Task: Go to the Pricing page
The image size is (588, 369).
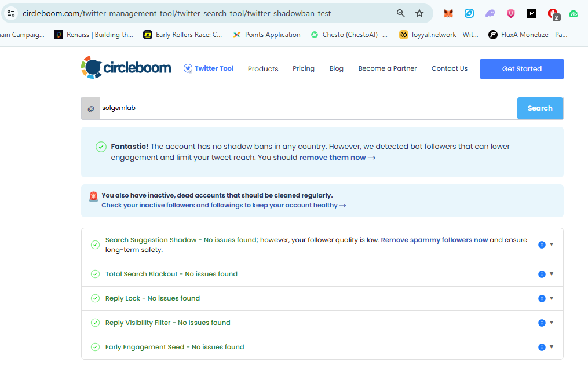Action: point(304,68)
